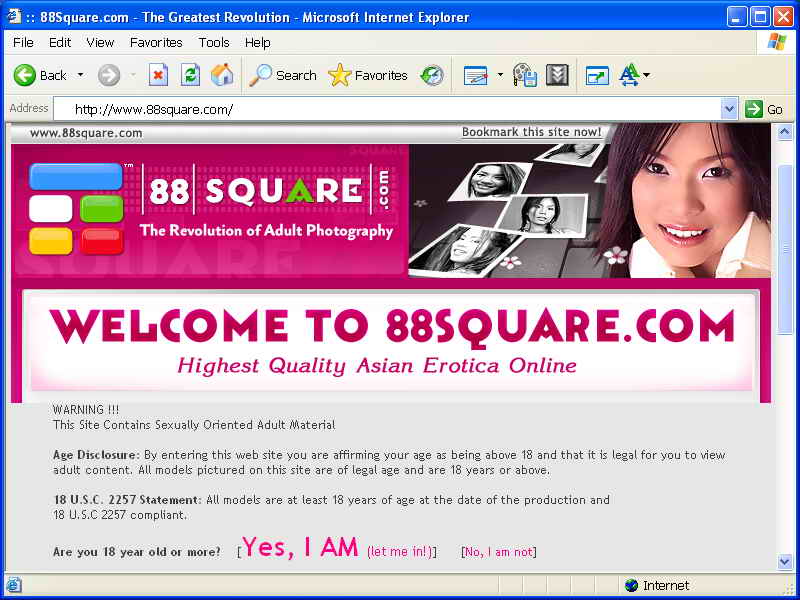Go to the Home page icon
This screenshot has width=800, height=600.
coord(222,76)
